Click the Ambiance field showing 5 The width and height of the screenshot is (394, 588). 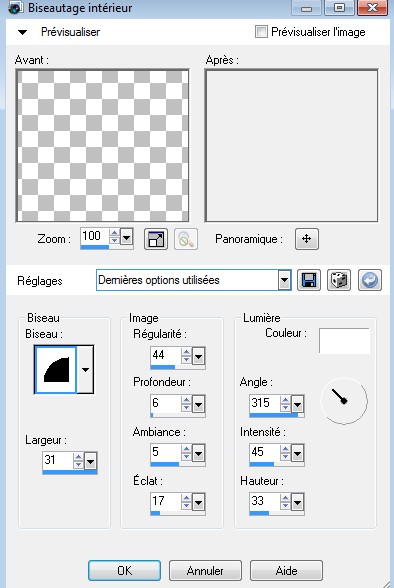[x=165, y=453]
